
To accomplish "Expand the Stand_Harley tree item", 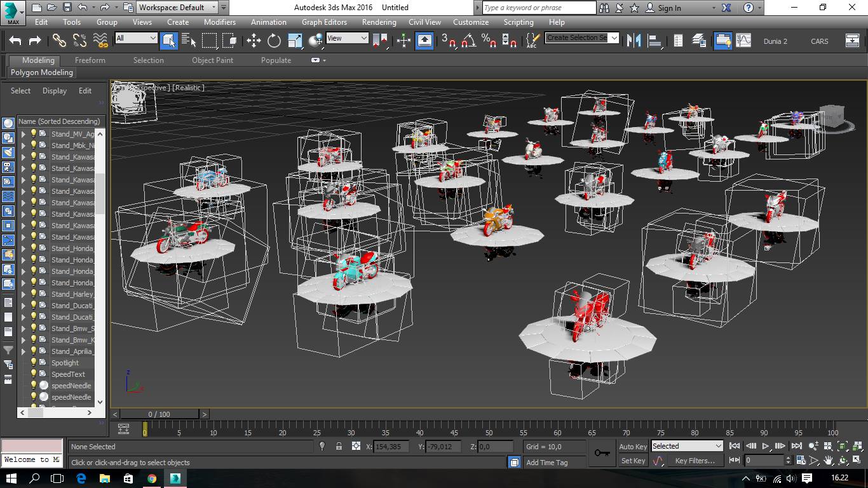I will pos(24,294).
